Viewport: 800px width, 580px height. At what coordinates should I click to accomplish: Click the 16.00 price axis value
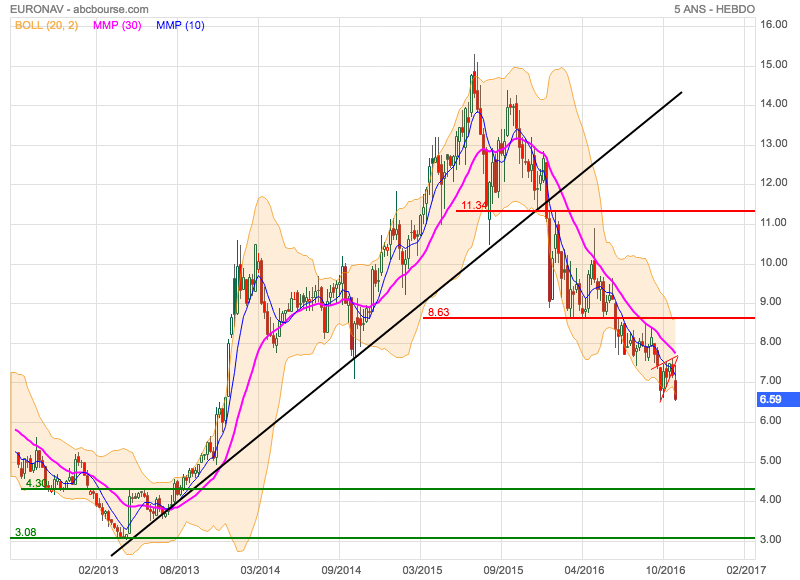773,24
